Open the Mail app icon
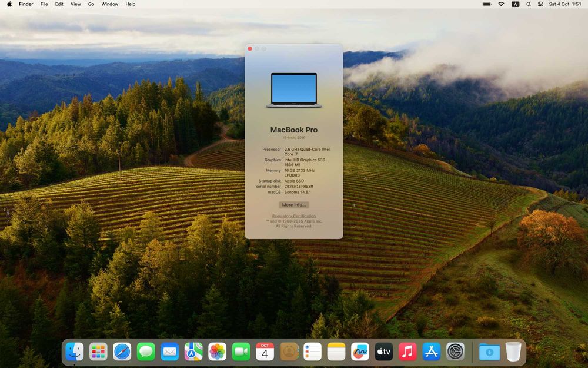This screenshot has width=588, height=368. [169, 352]
